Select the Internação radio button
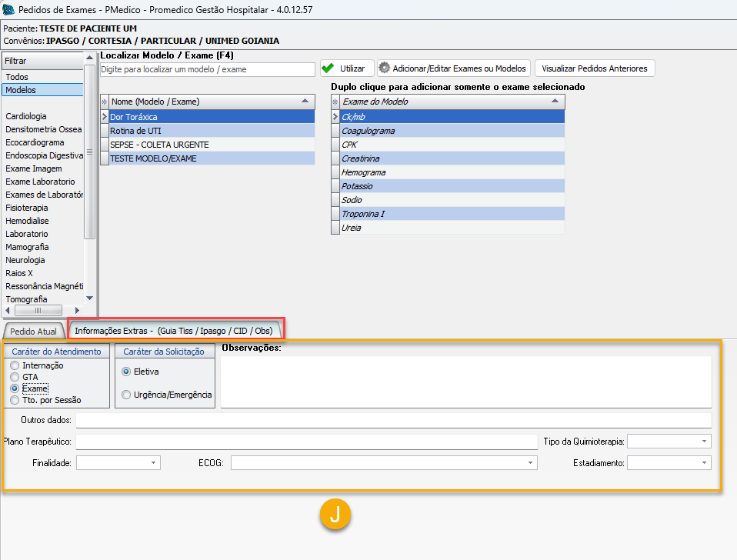Image resolution: width=737 pixels, height=560 pixels. tap(15, 366)
